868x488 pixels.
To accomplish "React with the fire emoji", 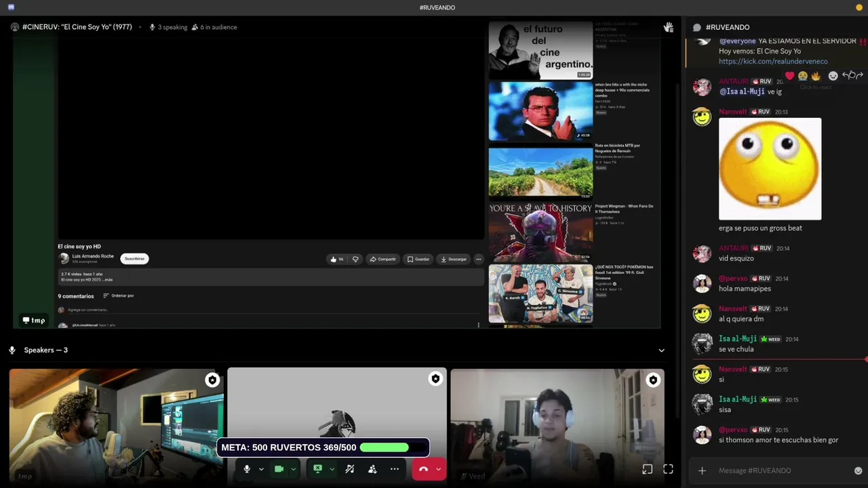I will click(x=816, y=76).
